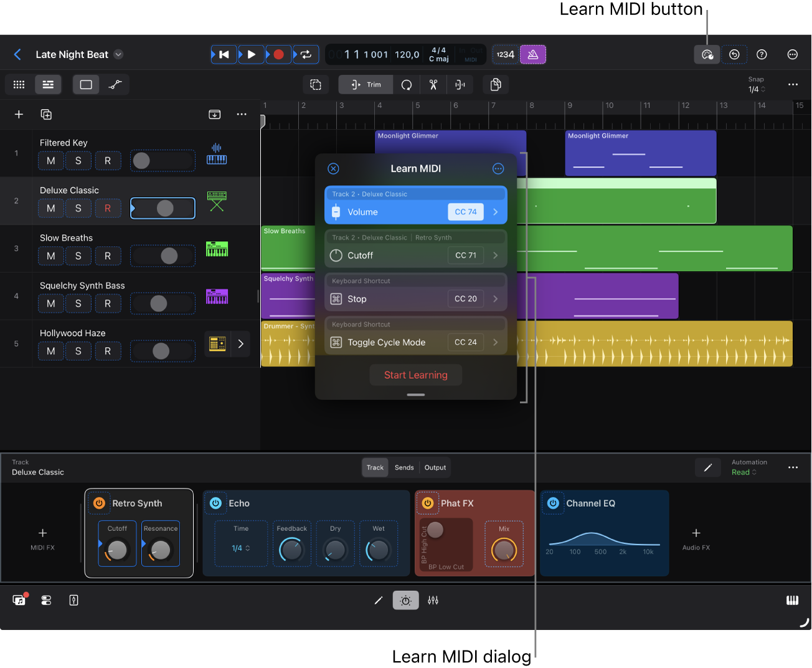This screenshot has height=668, width=812.
Task: Toggle the Echo plugin power button
Action: (215, 503)
